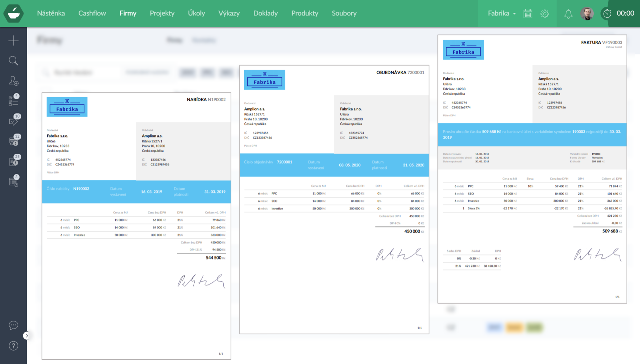Open task checklist icon with badge 5
Image resolution: width=640 pixels, height=364 pixels.
pos(13,101)
